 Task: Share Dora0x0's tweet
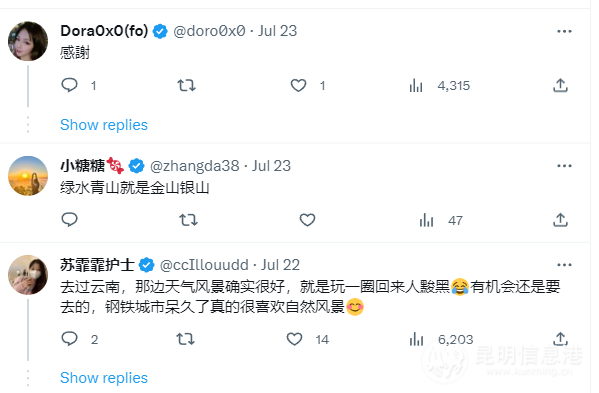coord(560,85)
